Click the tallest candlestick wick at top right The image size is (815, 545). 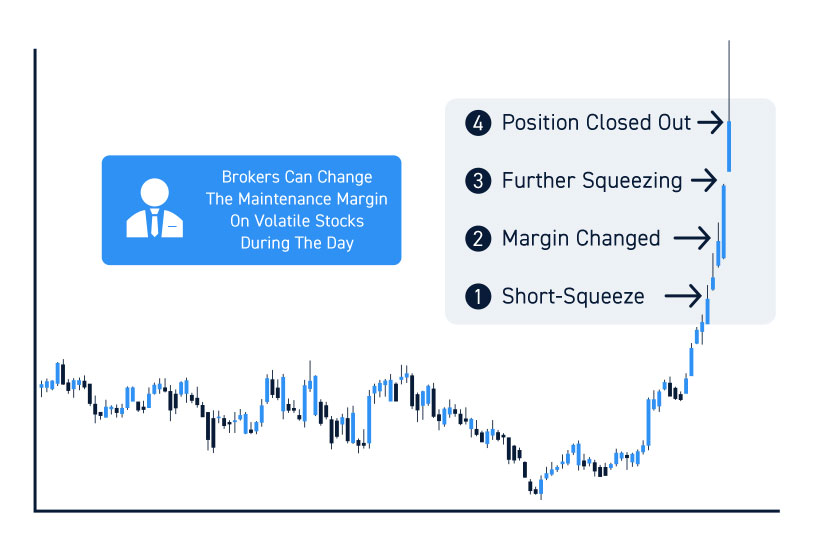(729, 81)
